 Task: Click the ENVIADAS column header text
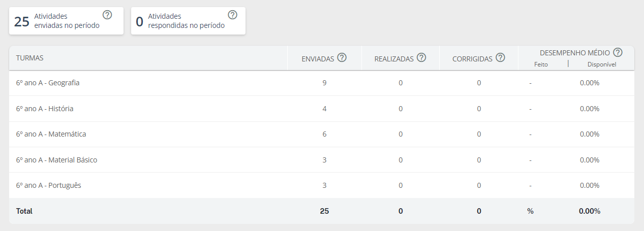318,59
